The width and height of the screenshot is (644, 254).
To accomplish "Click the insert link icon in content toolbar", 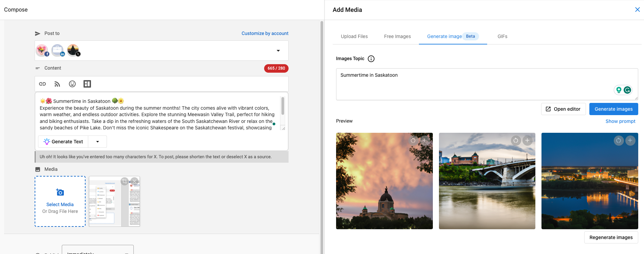I will [42, 84].
